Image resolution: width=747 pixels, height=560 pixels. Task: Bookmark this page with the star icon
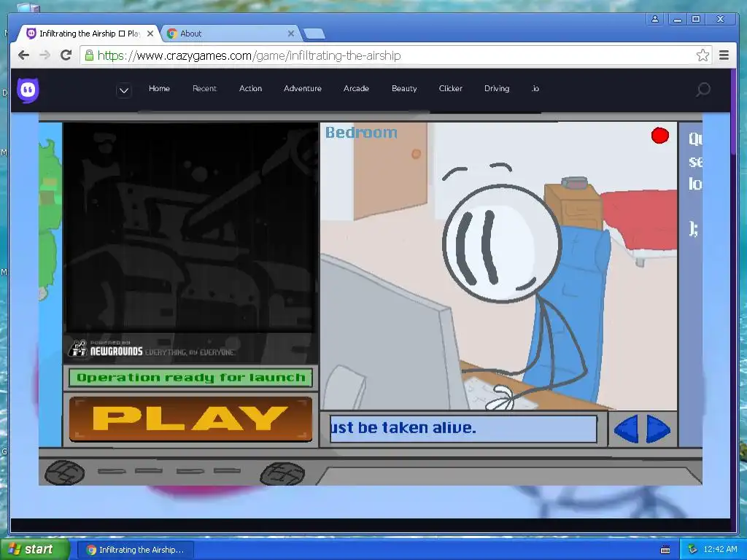(703, 55)
